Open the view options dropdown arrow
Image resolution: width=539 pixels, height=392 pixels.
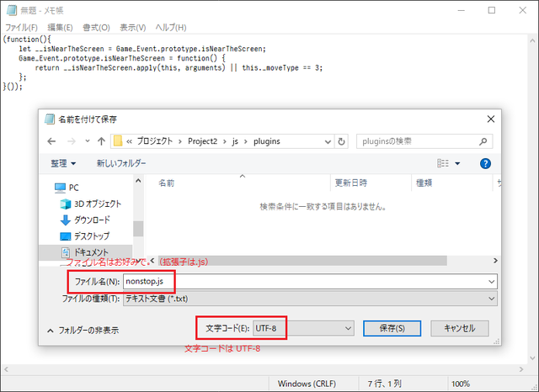coord(457,164)
